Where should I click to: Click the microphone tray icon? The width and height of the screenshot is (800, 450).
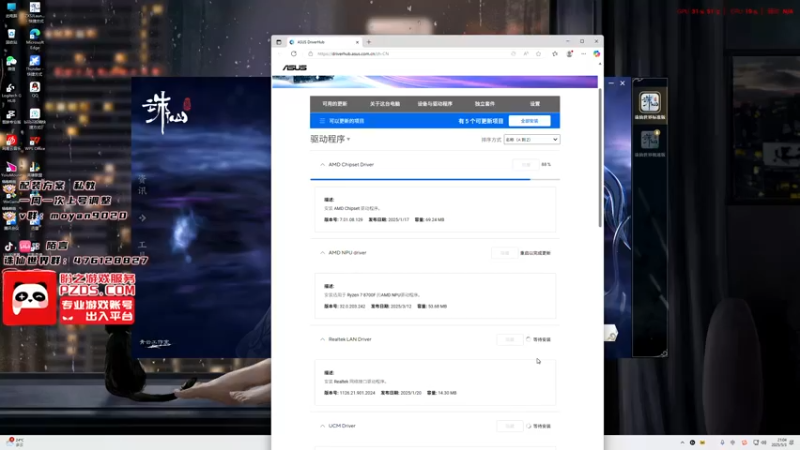[722, 442]
